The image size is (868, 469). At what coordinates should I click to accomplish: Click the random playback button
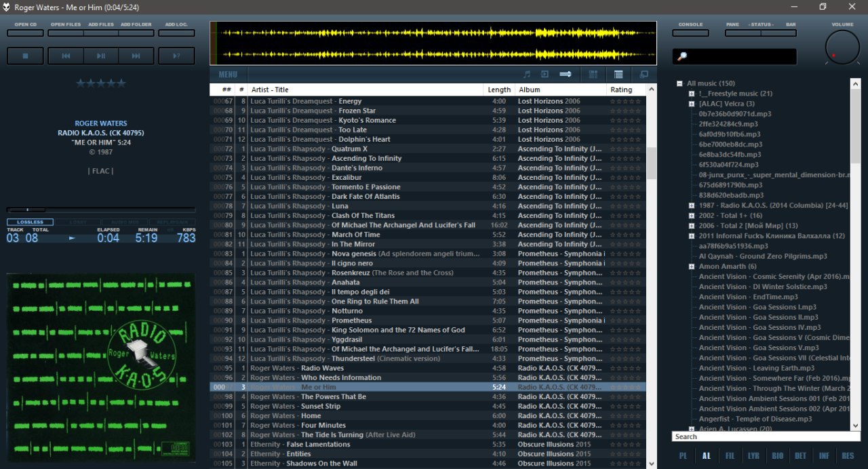(176, 56)
